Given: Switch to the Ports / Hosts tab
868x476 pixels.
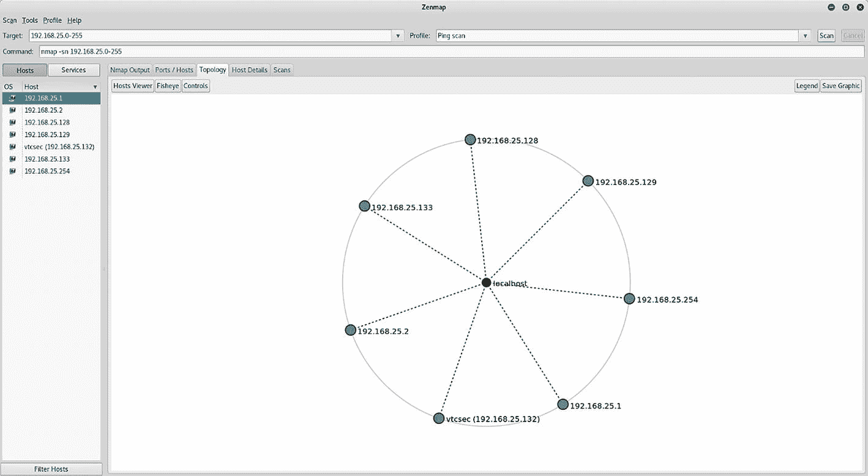Looking at the screenshot, I should [x=174, y=70].
